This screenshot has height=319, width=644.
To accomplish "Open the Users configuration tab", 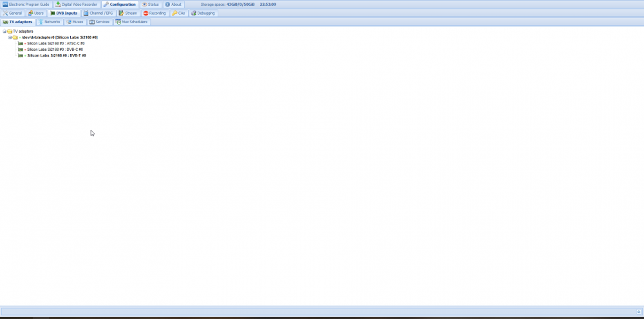I will point(35,13).
